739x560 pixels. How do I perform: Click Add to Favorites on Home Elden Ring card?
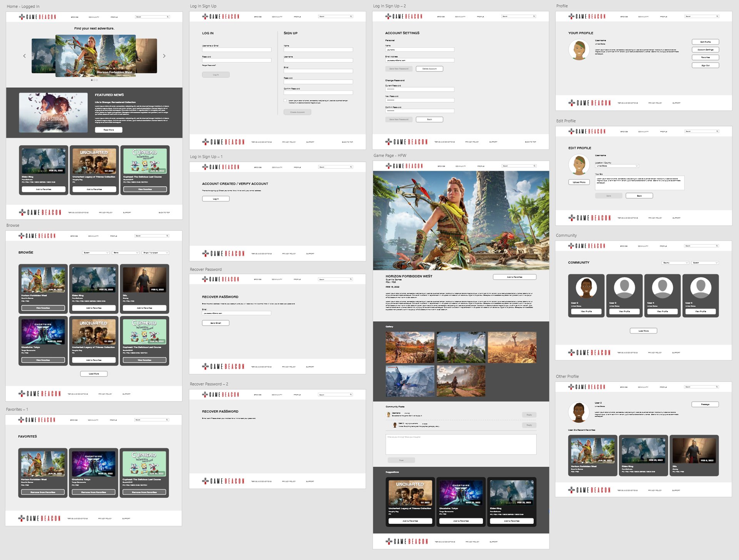pyautogui.click(x=43, y=189)
